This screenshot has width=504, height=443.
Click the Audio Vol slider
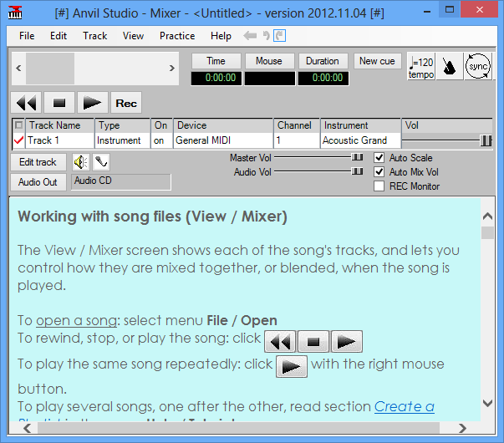[x=318, y=171]
